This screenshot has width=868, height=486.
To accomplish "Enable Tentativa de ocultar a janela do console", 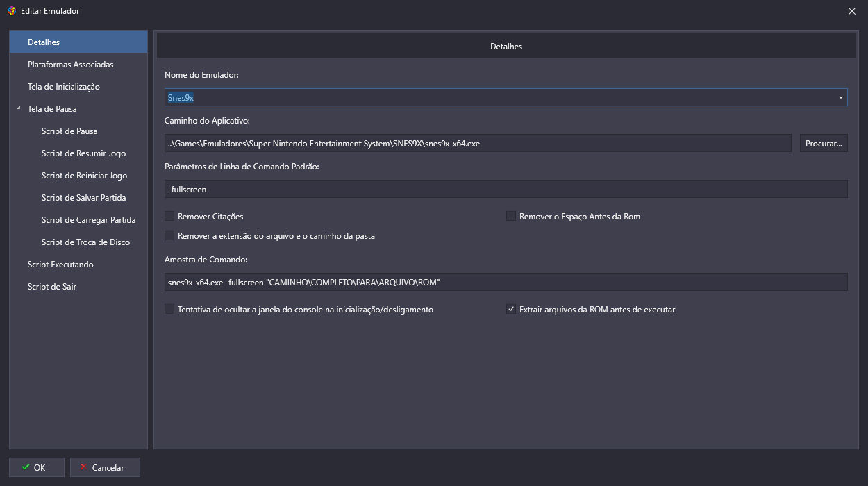I will tap(169, 310).
